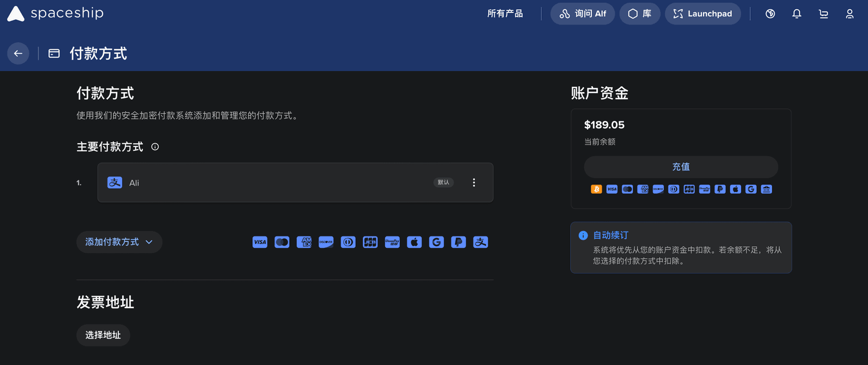Click the 充值 top-up button
The width and height of the screenshot is (868, 365).
coord(681,167)
